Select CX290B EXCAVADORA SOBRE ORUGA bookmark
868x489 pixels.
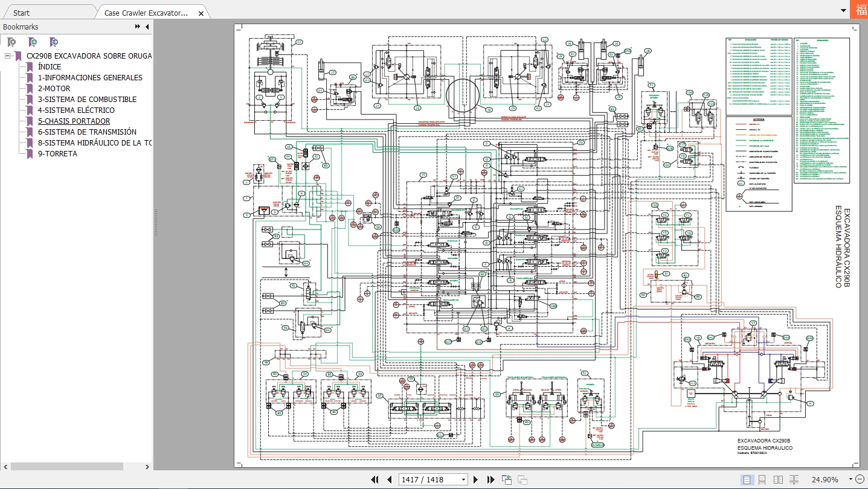coord(89,56)
